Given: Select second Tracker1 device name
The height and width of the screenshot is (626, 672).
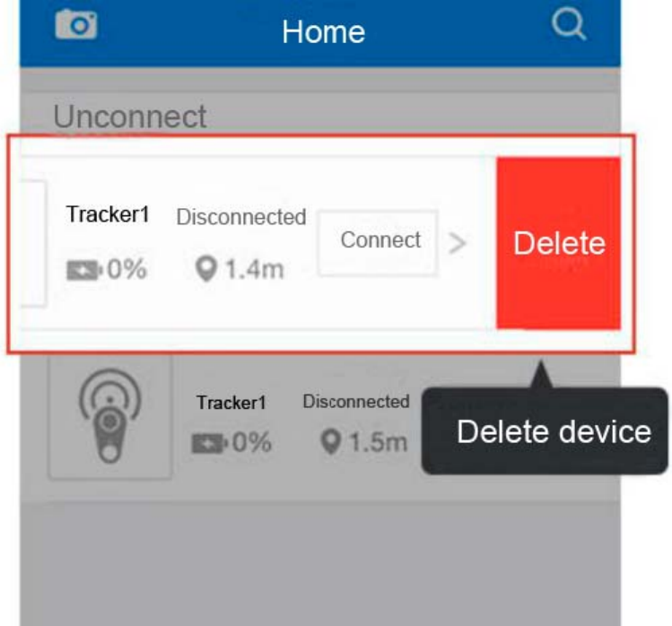Looking at the screenshot, I should click(231, 403).
